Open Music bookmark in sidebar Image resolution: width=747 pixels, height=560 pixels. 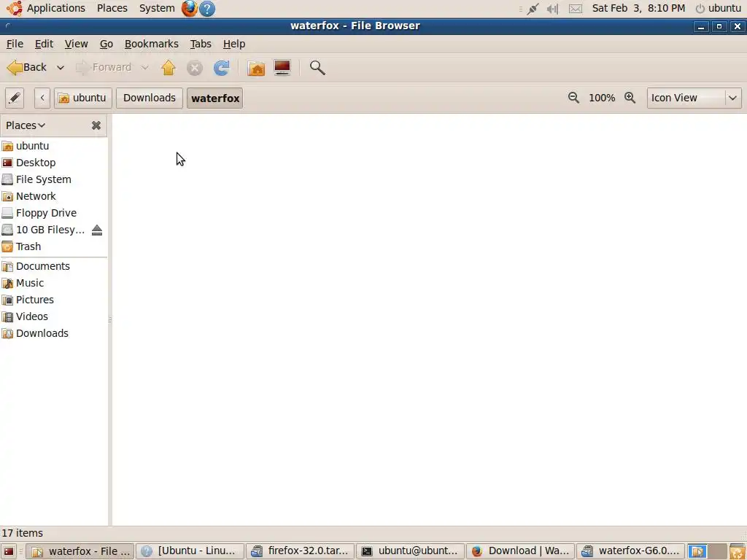54,283
